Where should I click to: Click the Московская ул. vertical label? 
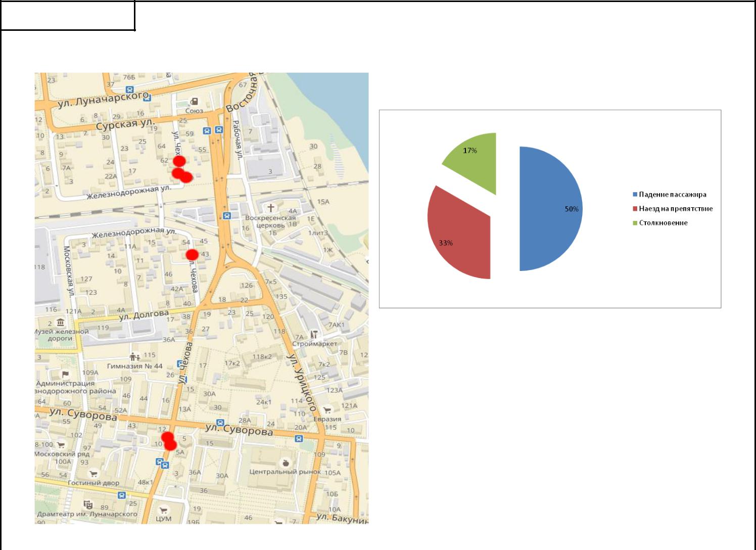[x=68, y=271]
